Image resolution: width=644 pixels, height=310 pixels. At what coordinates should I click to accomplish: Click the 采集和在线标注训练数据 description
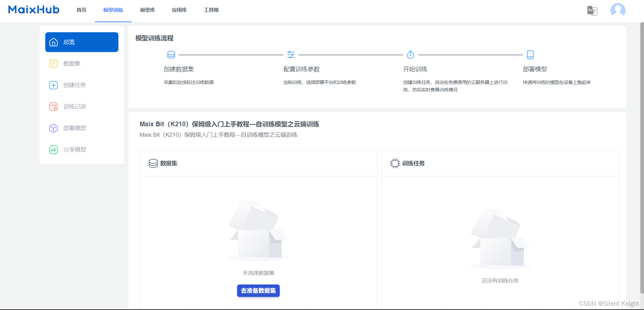coord(189,82)
